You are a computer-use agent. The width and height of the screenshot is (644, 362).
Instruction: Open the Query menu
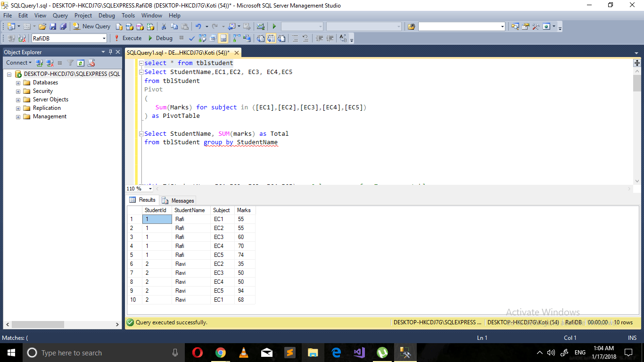(60, 16)
